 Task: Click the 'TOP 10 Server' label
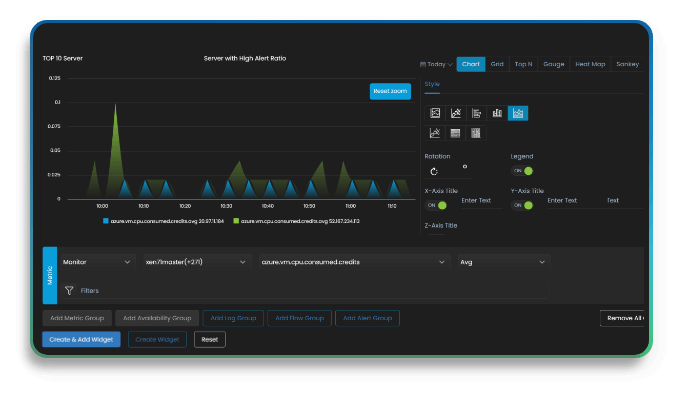pyautogui.click(x=63, y=58)
